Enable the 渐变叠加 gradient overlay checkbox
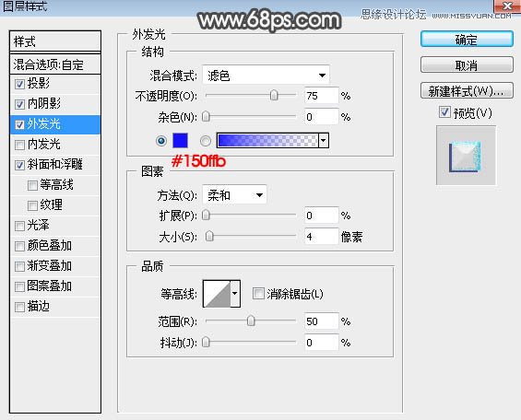521x420 pixels. tap(19, 266)
